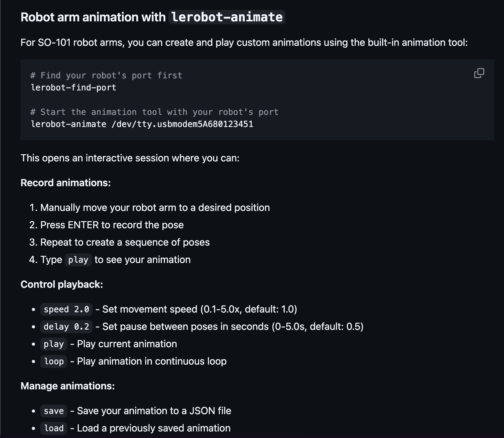Select the delay 0.2 code span
The image size is (504, 438).
click(66, 326)
